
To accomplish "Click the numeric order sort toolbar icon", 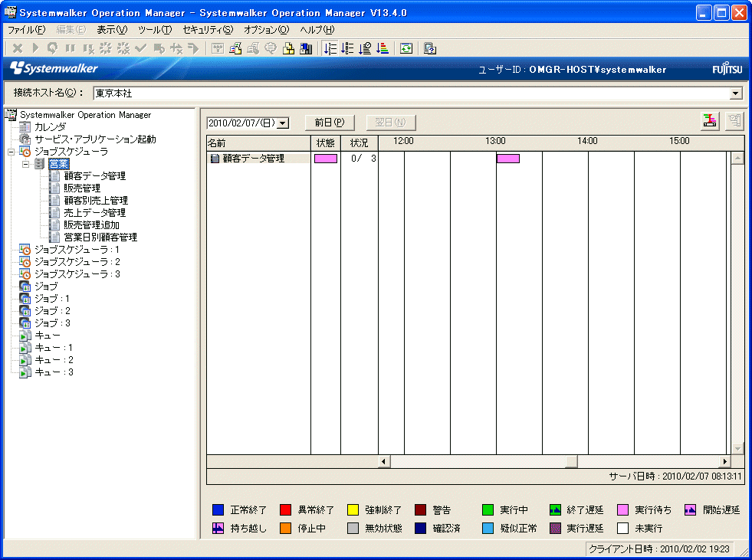I will [x=330, y=48].
